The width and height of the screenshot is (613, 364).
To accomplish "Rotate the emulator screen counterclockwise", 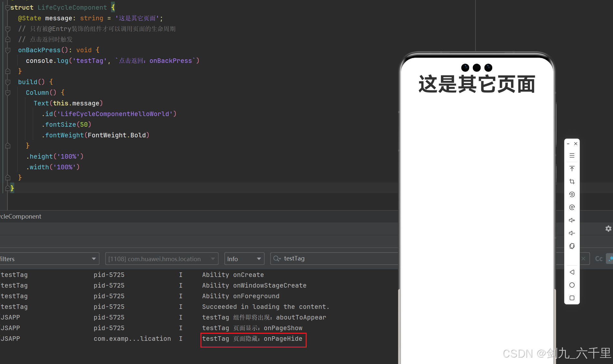I will coord(572,194).
